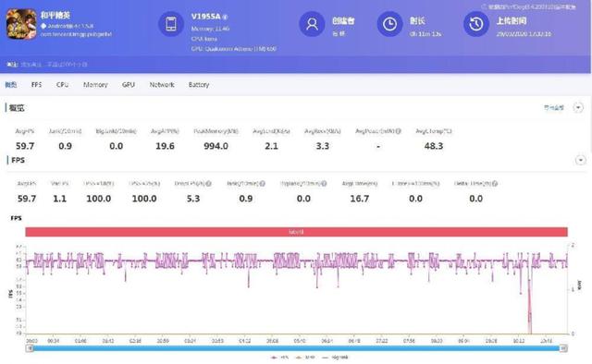The width and height of the screenshot is (592, 364).
Task: Click the game app thumbnail icon
Action: point(21,24)
